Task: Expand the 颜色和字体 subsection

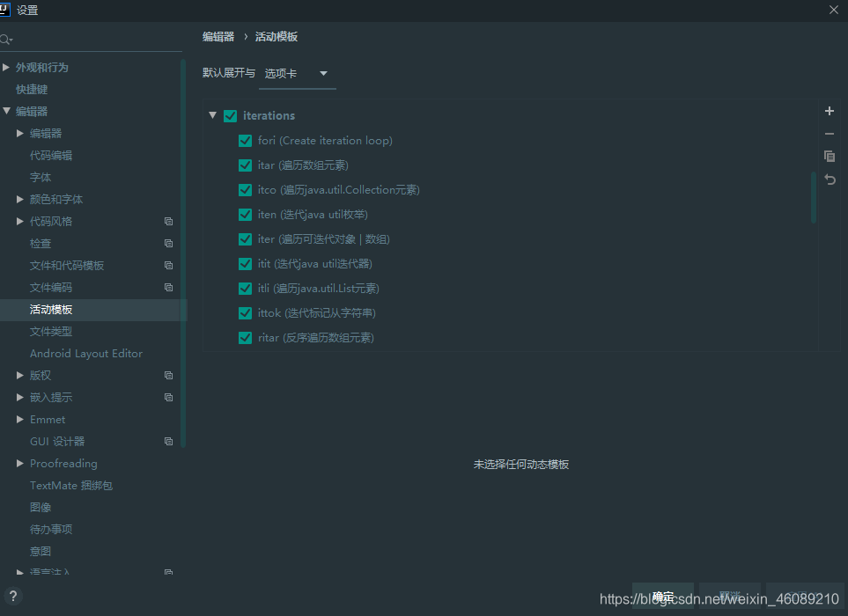Action: pyautogui.click(x=20, y=200)
